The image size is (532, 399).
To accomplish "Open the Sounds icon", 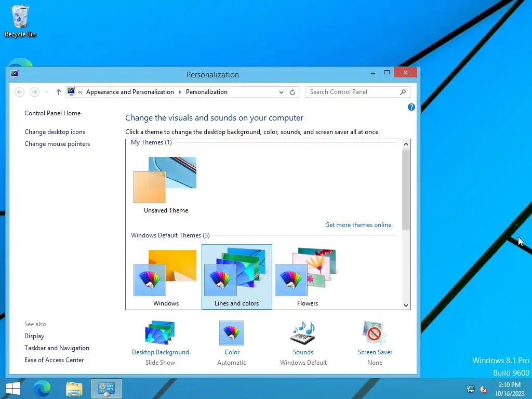I will pos(303,333).
